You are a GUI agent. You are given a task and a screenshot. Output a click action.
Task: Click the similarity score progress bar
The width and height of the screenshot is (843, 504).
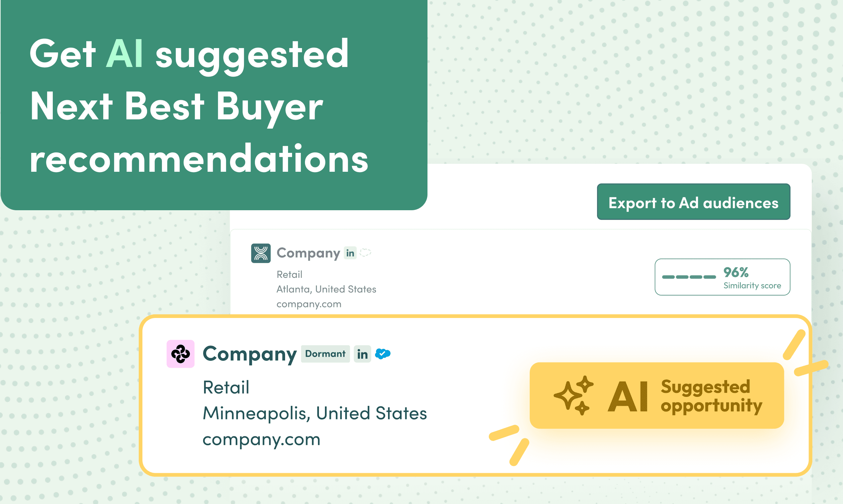[x=689, y=277]
